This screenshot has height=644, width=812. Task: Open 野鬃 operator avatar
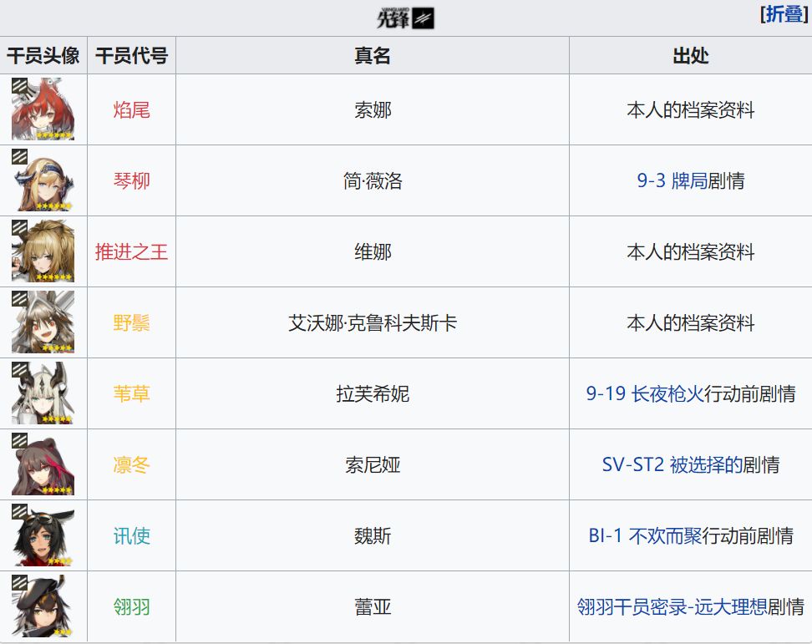(x=43, y=322)
